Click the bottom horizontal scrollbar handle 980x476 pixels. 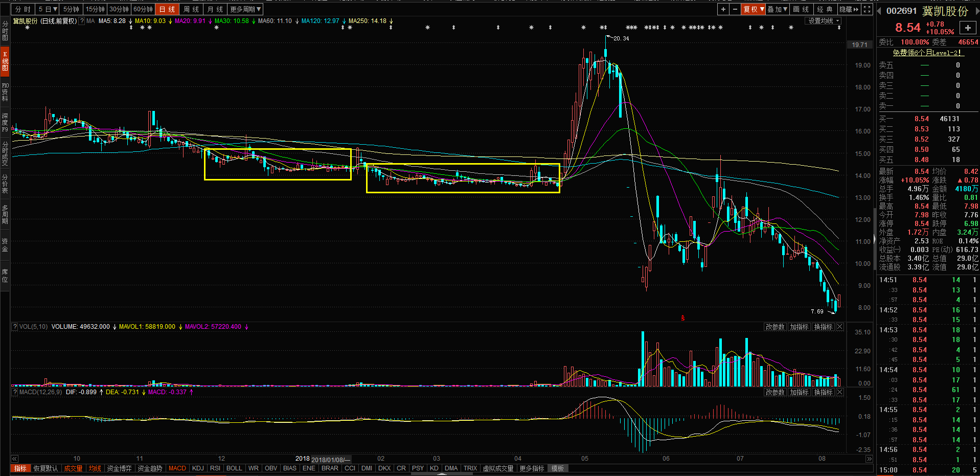click(x=442, y=474)
